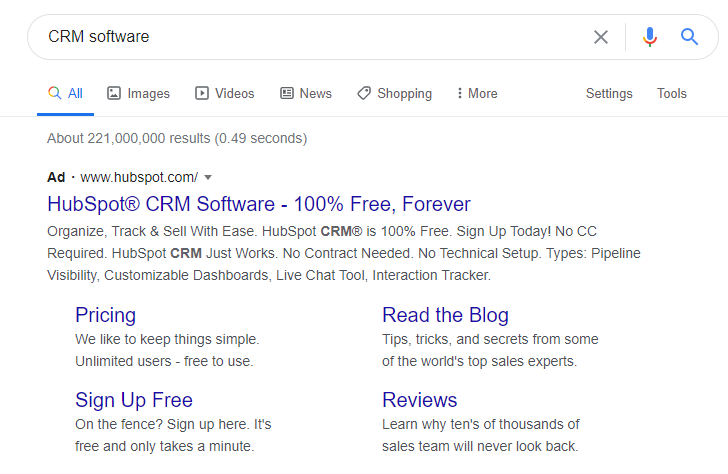This screenshot has height=474, width=728.
Task: Switch to the Shopping results tab
Action: [x=395, y=93]
